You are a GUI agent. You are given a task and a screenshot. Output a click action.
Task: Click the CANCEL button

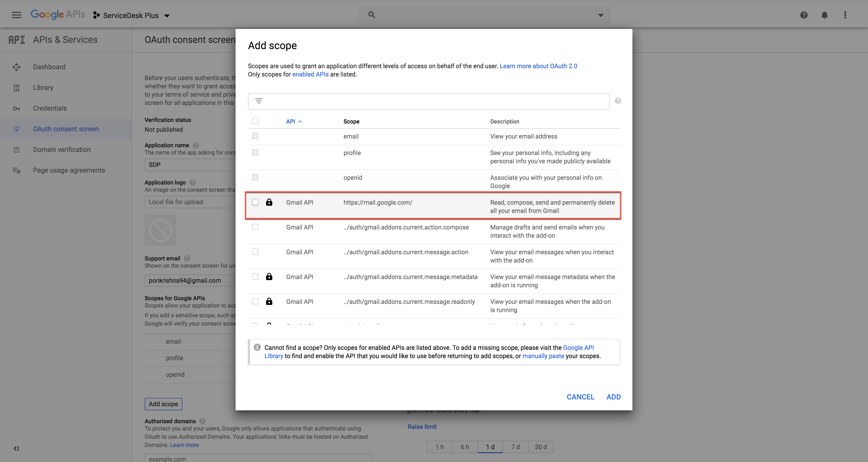click(580, 397)
